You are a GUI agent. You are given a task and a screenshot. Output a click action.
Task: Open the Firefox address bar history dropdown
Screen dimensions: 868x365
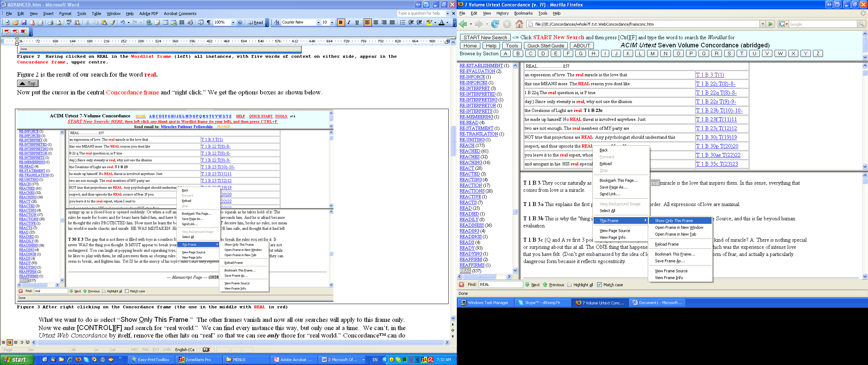tap(763, 24)
